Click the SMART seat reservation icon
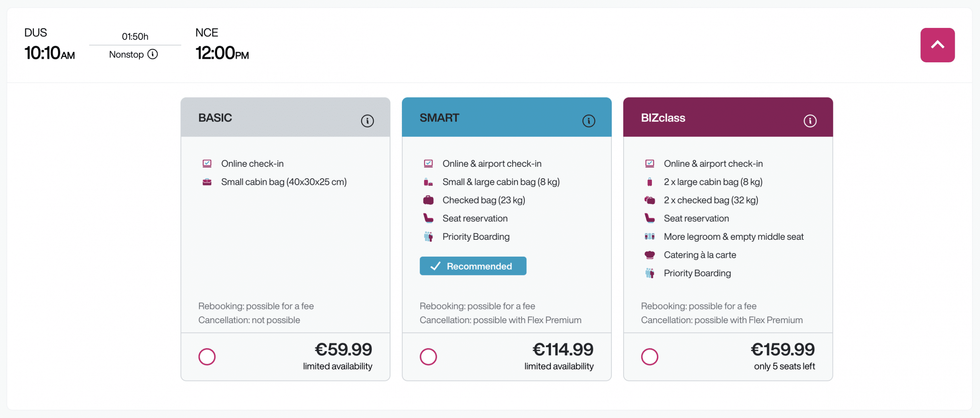Viewport: 980px width, 418px height. (x=428, y=218)
